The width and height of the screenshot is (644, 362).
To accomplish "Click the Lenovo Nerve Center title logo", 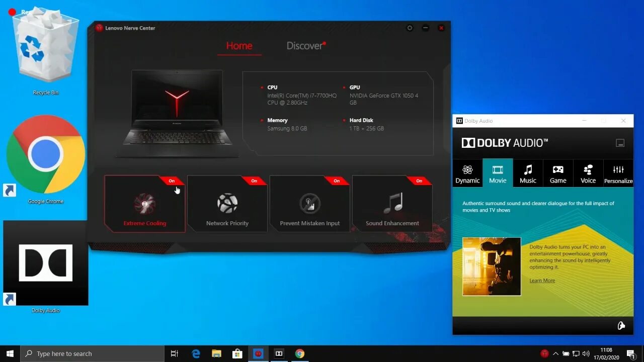I will pyautogui.click(x=99, y=28).
